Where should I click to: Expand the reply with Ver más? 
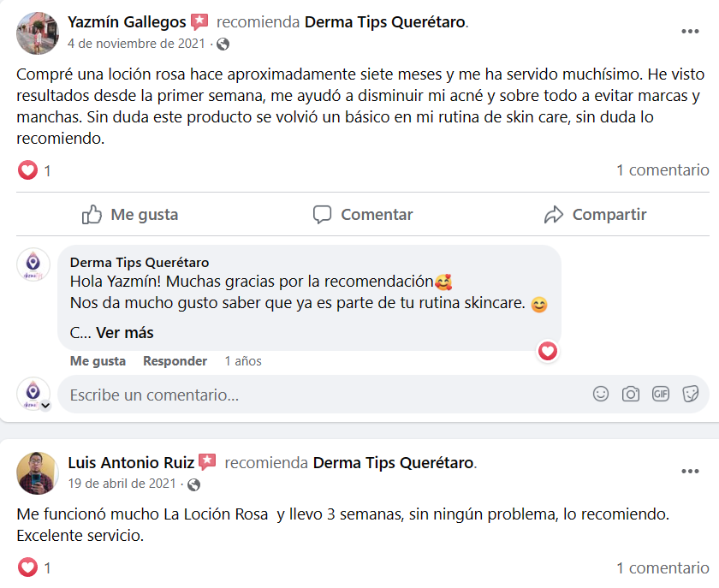click(x=124, y=333)
